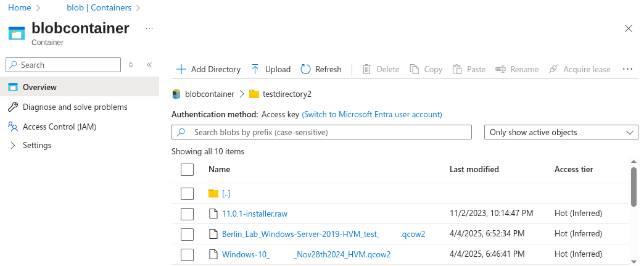Click the Copy toolbar icon
644x266 pixels.
415,69
